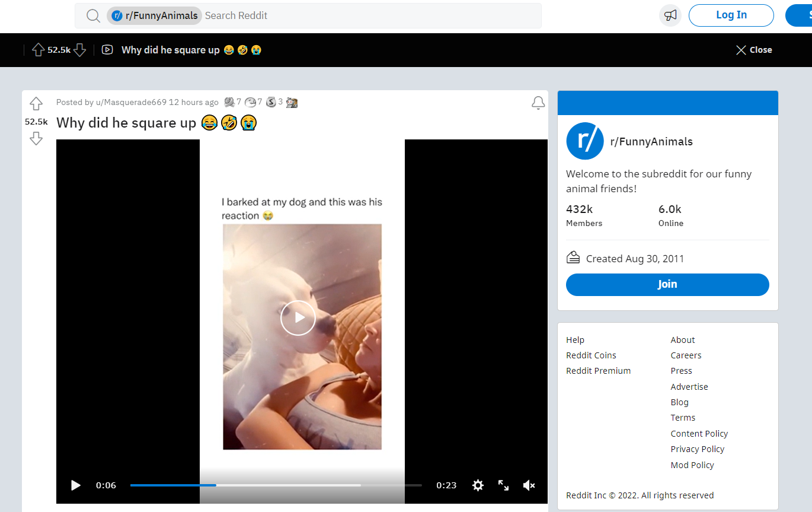812x512 pixels.
Task: Open the Help link
Action: pyautogui.click(x=575, y=340)
